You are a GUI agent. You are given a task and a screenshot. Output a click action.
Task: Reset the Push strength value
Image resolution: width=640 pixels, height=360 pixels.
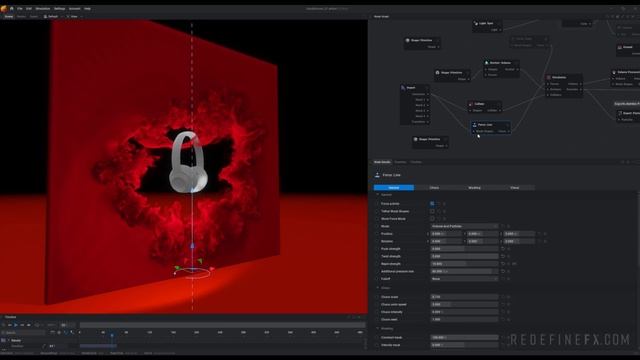click(x=503, y=249)
